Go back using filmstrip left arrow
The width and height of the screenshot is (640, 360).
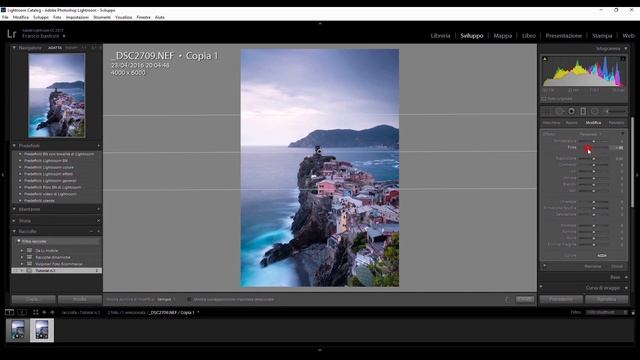[44, 312]
